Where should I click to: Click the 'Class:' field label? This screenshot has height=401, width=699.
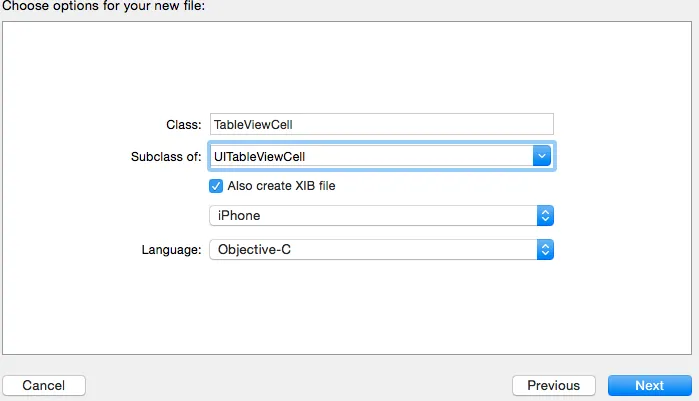(184, 125)
